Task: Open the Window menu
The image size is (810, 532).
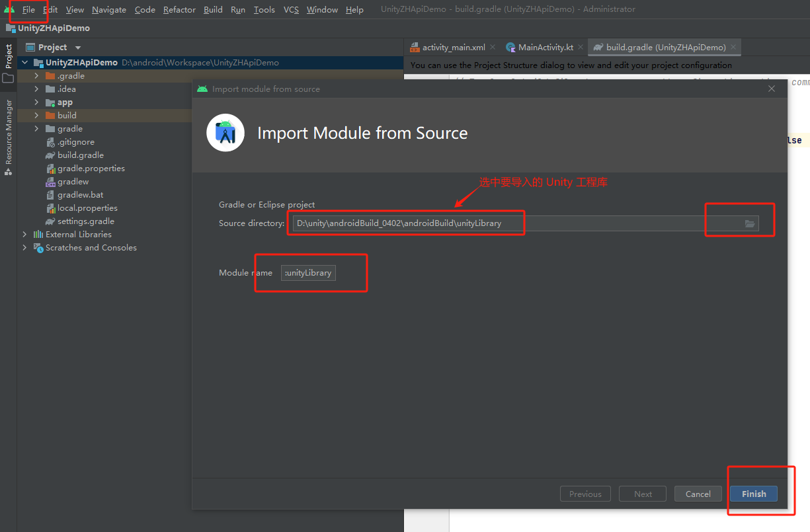Action: (322, 9)
